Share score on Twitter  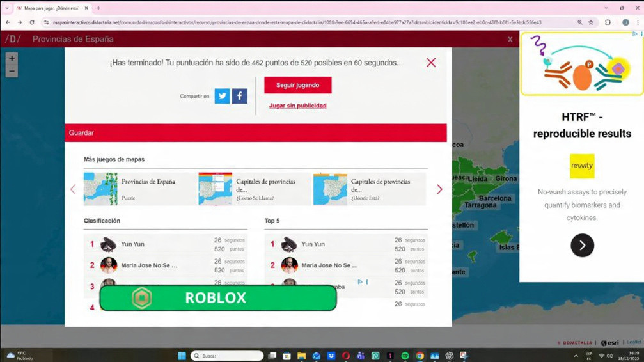pos(222,96)
